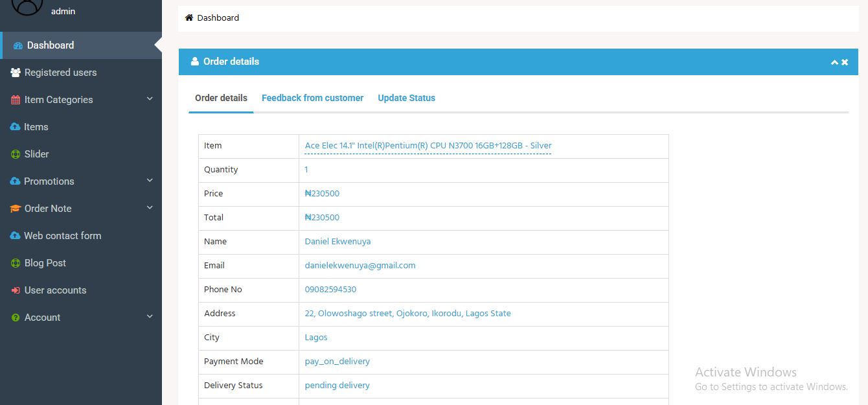The height and width of the screenshot is (405, 868).
Task: Click the admin profile avatar icon
Action: pos(27,6)
